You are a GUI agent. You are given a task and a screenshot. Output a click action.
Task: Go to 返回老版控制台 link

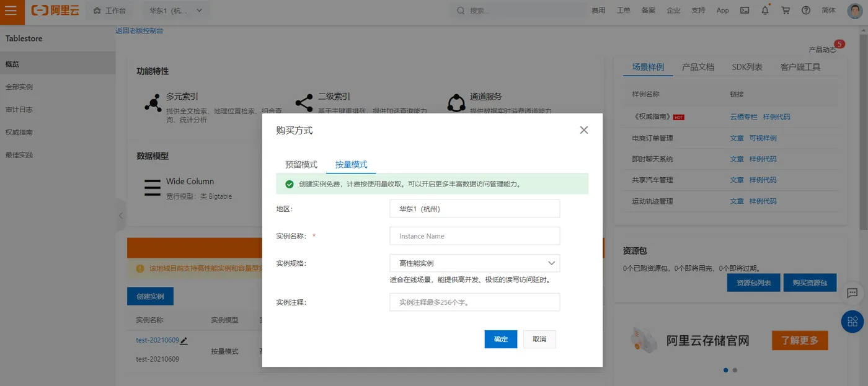(139, 30)
